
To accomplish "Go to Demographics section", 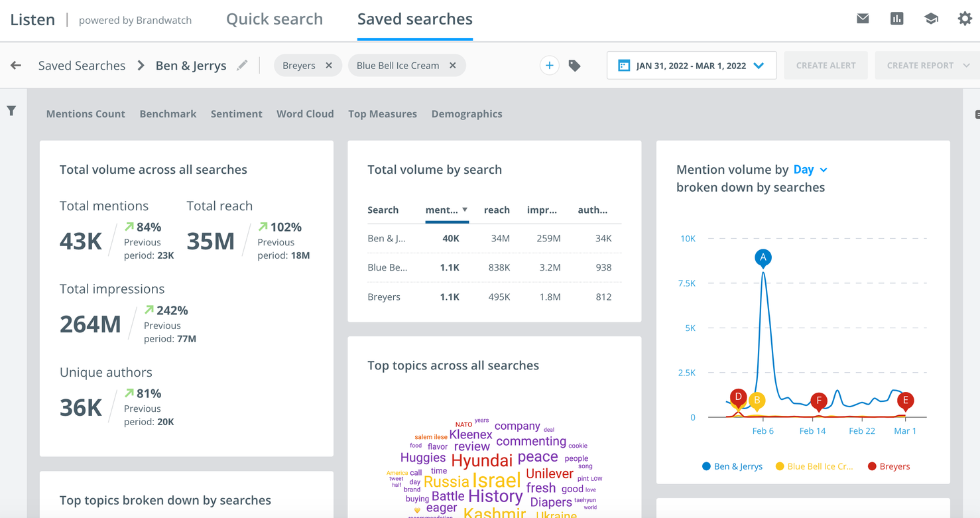I will (467, 113).
